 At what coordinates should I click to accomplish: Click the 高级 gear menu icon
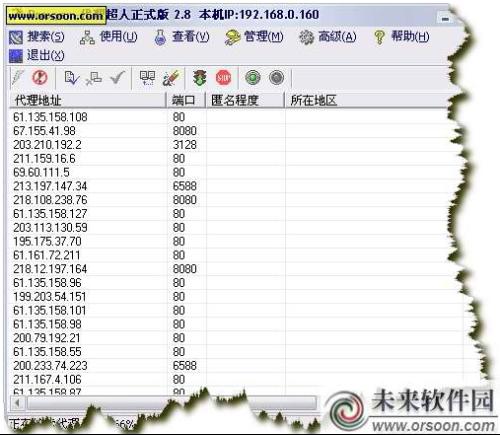[x=306, y=37]
